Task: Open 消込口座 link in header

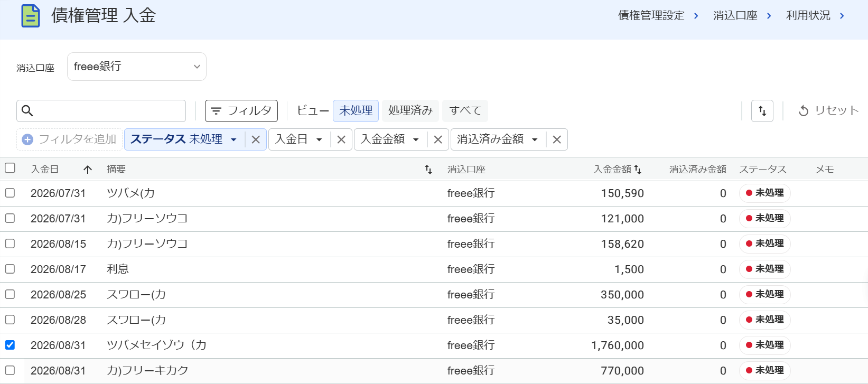Action: point(742,16)
